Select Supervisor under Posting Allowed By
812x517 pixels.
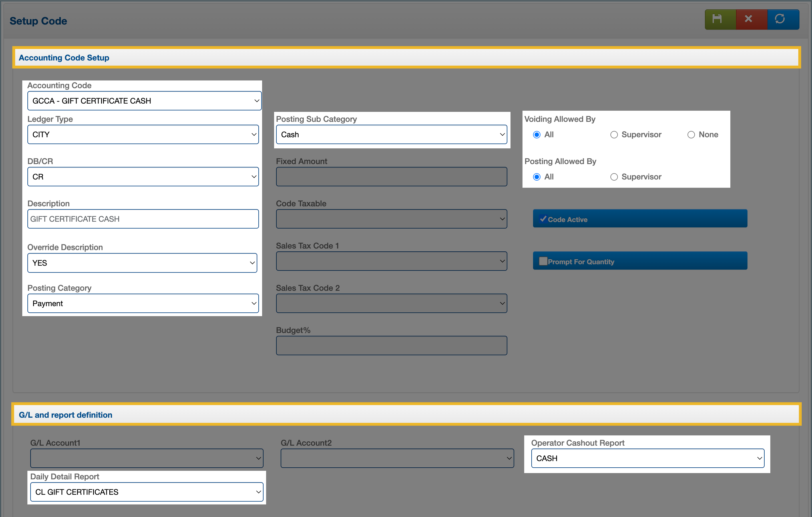point(614,177)
